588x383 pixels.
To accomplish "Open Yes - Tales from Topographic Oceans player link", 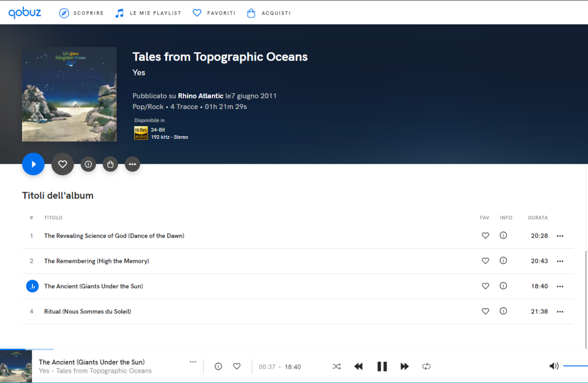I will click(95, 371).
